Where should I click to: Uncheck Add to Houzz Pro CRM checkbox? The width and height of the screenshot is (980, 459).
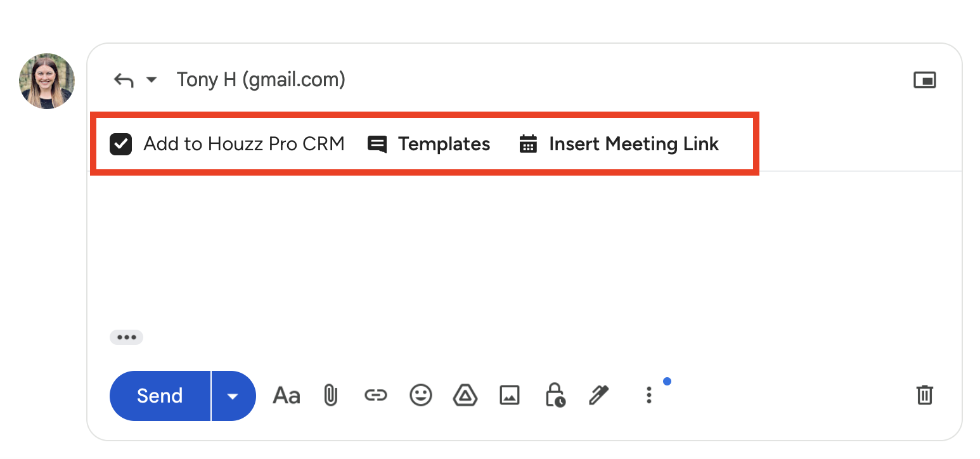120,145
